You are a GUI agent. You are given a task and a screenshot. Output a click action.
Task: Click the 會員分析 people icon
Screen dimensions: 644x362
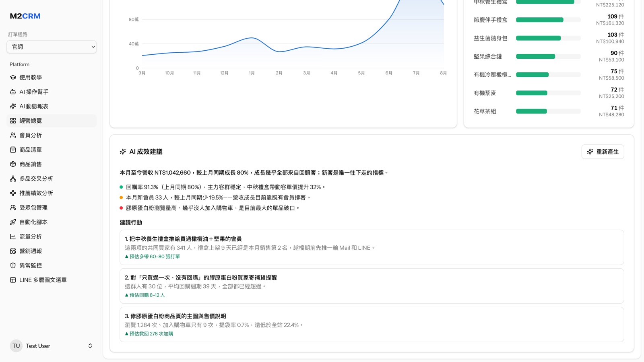pos(13,135)
